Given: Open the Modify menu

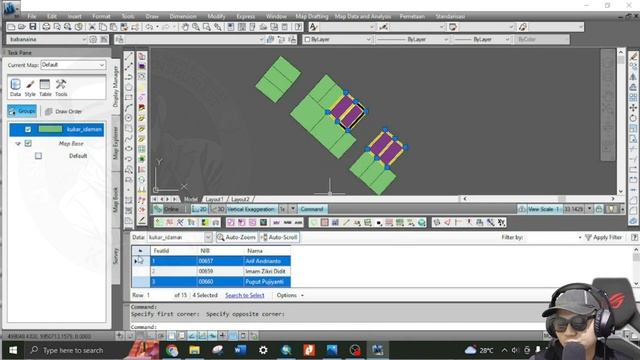Looking at the screenshot, I should click(x=216, y=16).
